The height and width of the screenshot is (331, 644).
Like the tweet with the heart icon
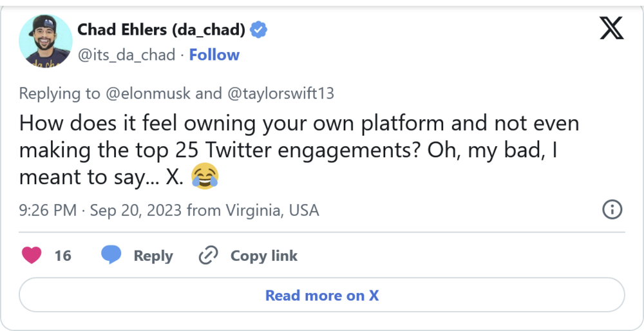click(x=32, y=256)
